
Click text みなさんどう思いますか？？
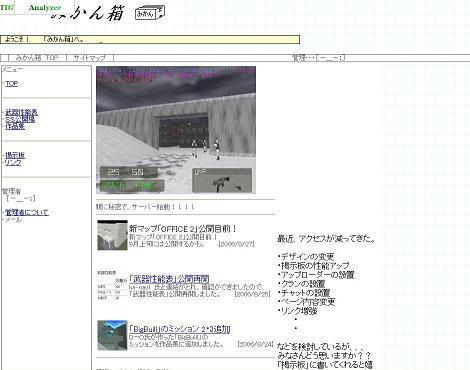[x=324, y=356]
